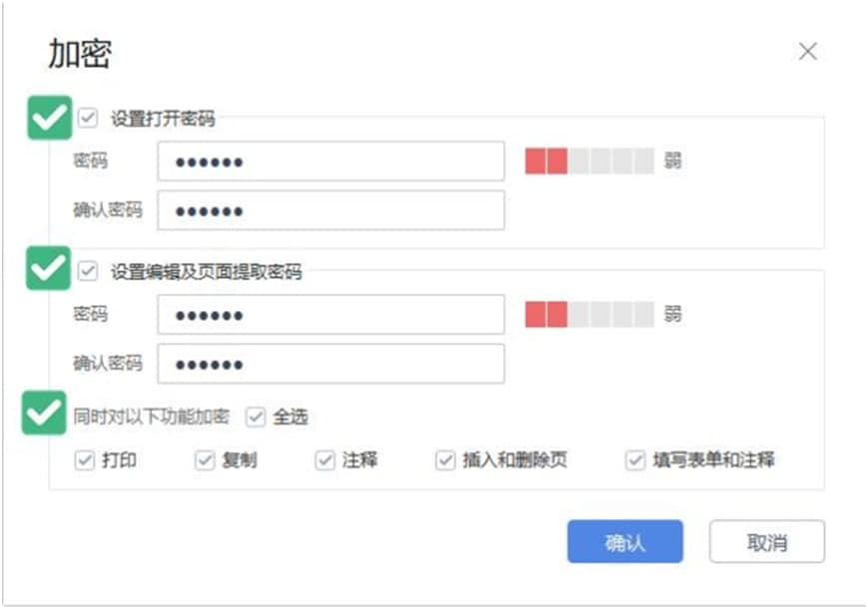Select the editing 确认密码 field
This screenshot has height=610, width=868.
[x=330, y=365]
